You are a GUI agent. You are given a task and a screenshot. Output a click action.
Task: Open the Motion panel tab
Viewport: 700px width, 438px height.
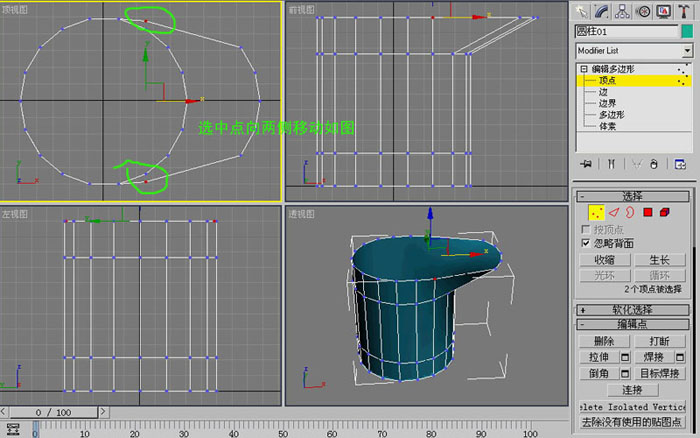point(643,11)
